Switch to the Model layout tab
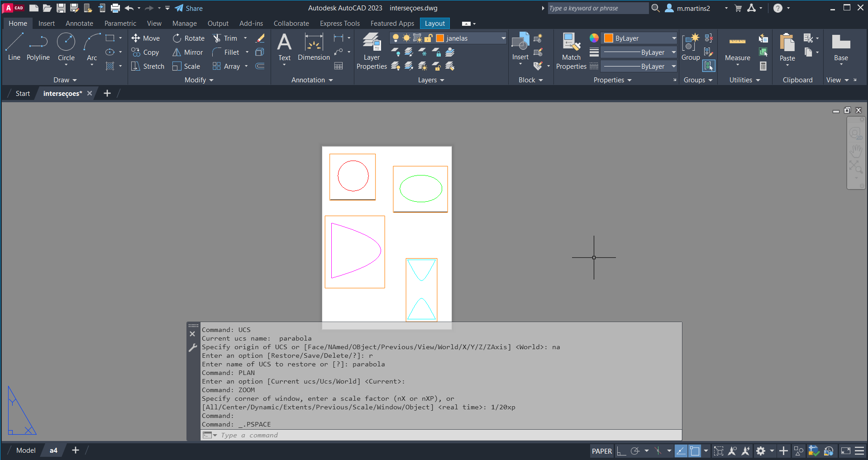868x460 pixels. tap(26, 451)
